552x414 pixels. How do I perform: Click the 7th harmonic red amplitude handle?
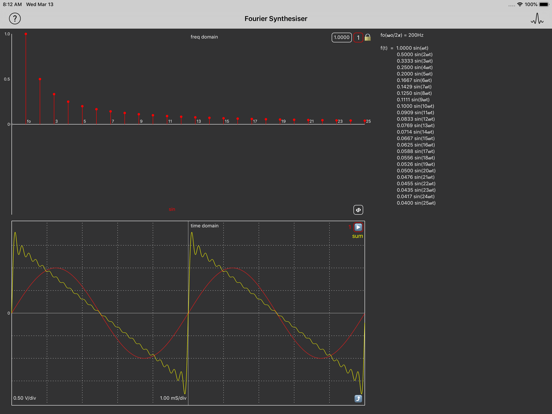[111, 112]
